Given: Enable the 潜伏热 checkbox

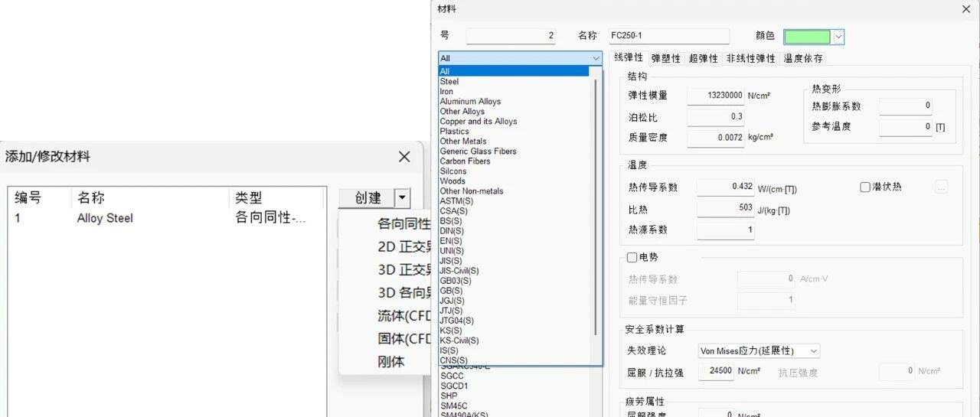Looking at the screenshot, I should (865, 187).
